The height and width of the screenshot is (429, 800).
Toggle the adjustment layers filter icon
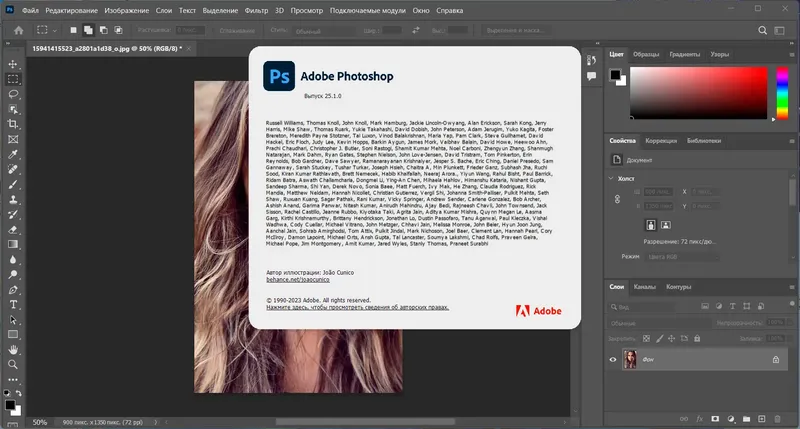tap(719, 306)
